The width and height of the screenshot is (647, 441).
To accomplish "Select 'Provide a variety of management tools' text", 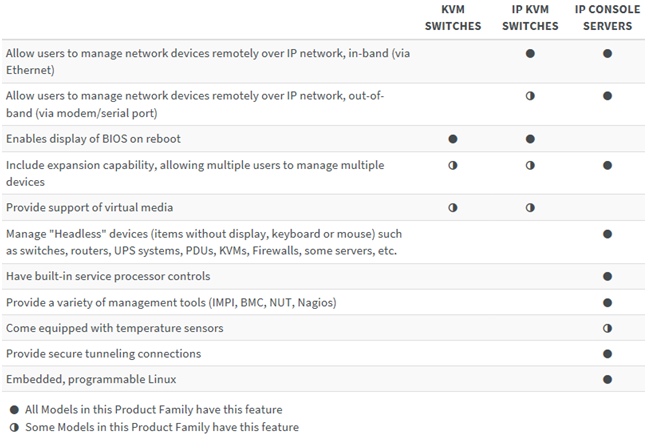I will pyautogui.click(x=171, y=303).
